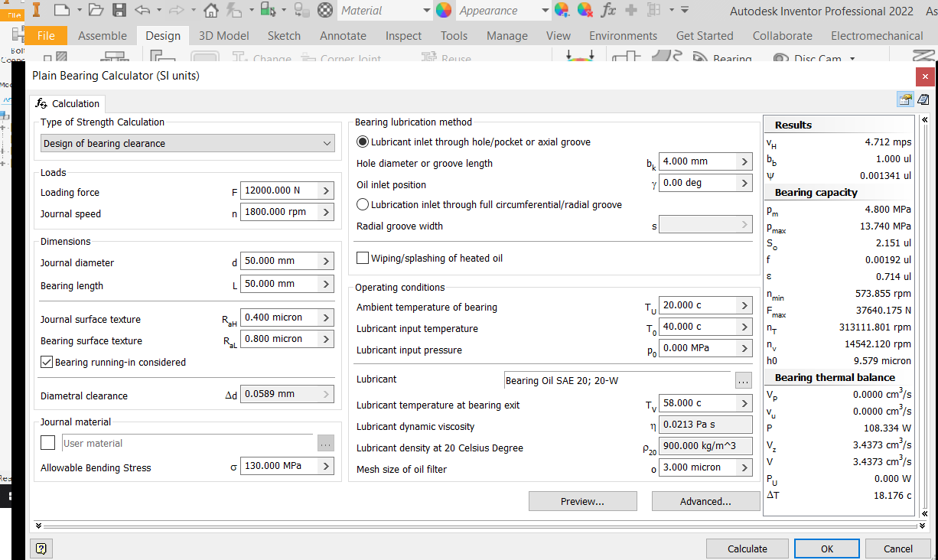The width and height of the screenshot is (938, 560).
Task: Expand the Journal speed value arrow
Action: [x=326, y=212]
